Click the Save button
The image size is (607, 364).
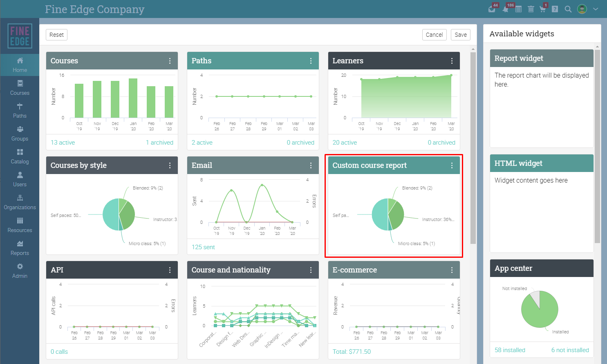tap(461, 35)
